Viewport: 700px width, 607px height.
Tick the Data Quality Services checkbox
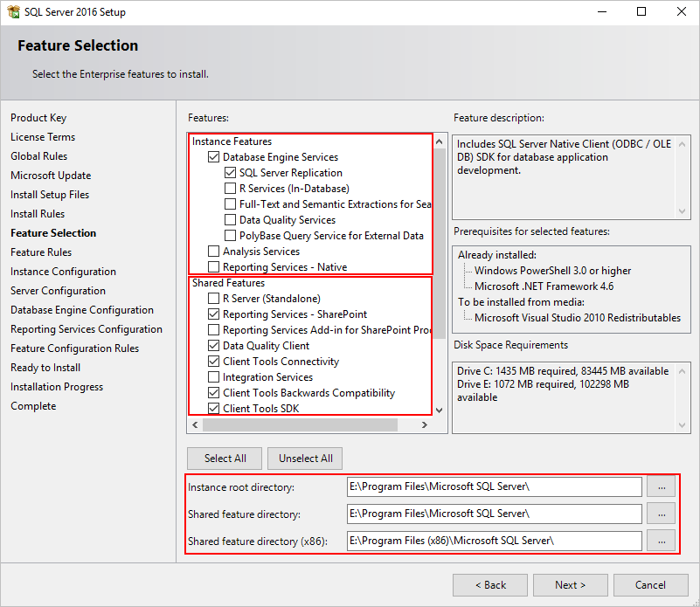coord(230,219)
